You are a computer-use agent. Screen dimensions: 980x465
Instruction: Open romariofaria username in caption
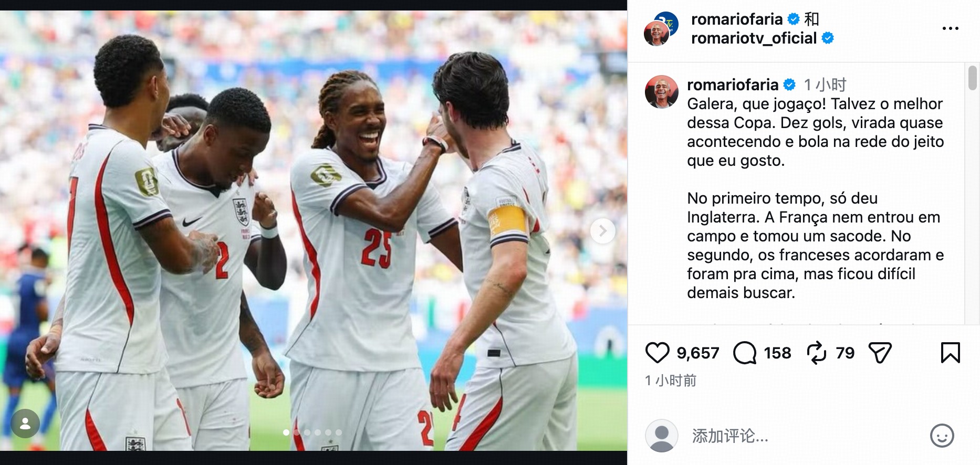tap(733, 84)
